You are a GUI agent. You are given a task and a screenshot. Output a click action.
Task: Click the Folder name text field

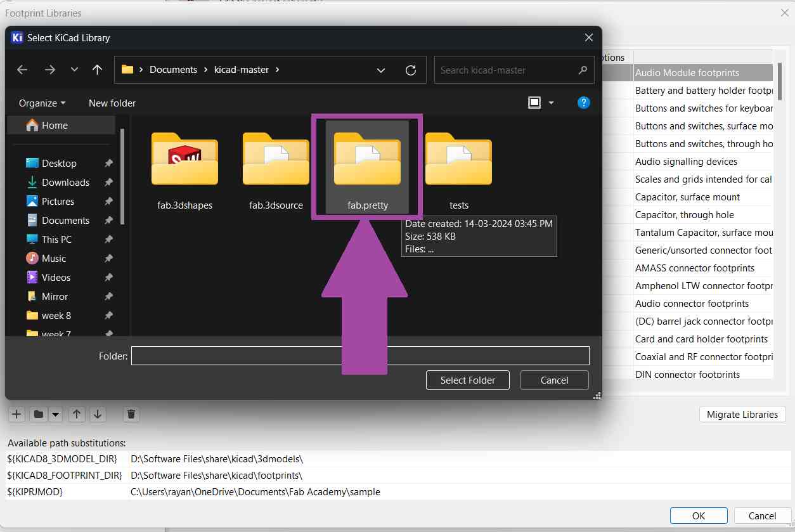click(360, 356)
